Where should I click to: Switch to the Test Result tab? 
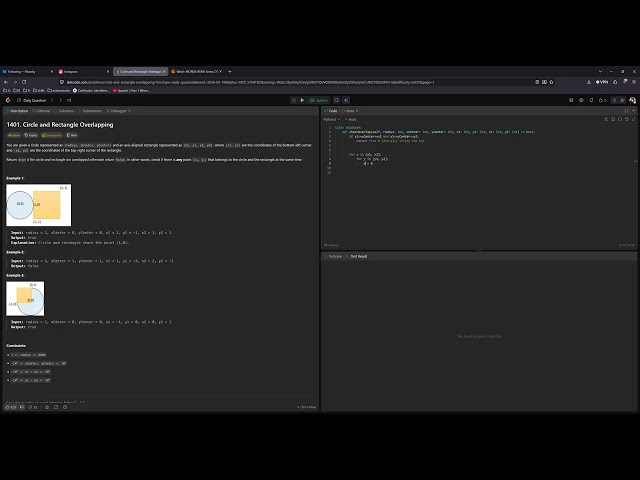[357, 256]
